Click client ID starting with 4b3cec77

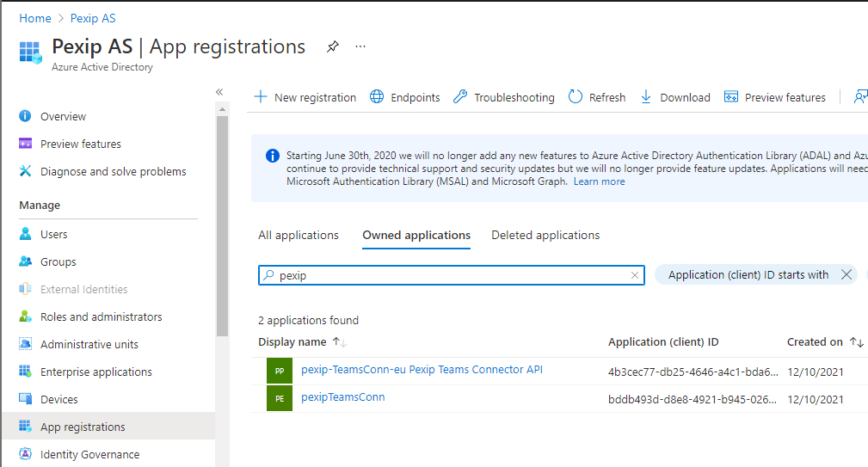(693, 372)
